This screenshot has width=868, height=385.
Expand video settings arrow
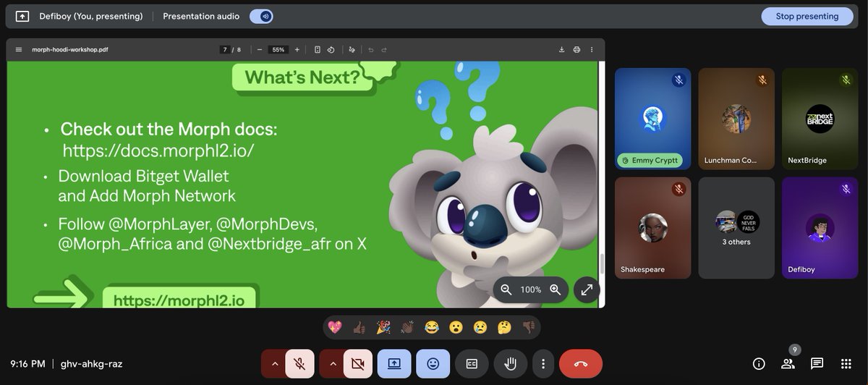[333, 364]
